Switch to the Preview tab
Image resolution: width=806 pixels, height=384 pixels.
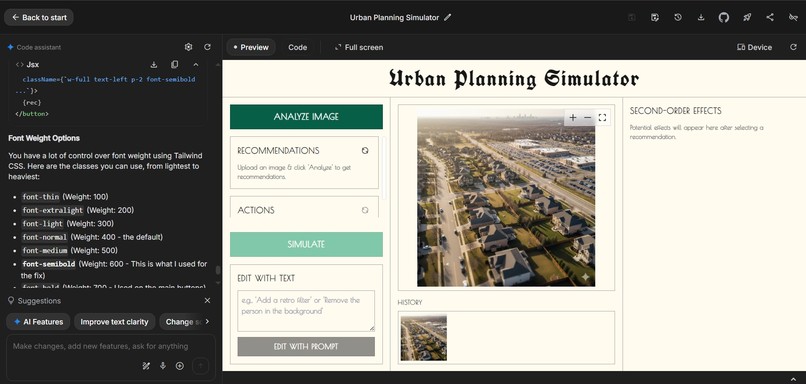click(x=251, y=47)
